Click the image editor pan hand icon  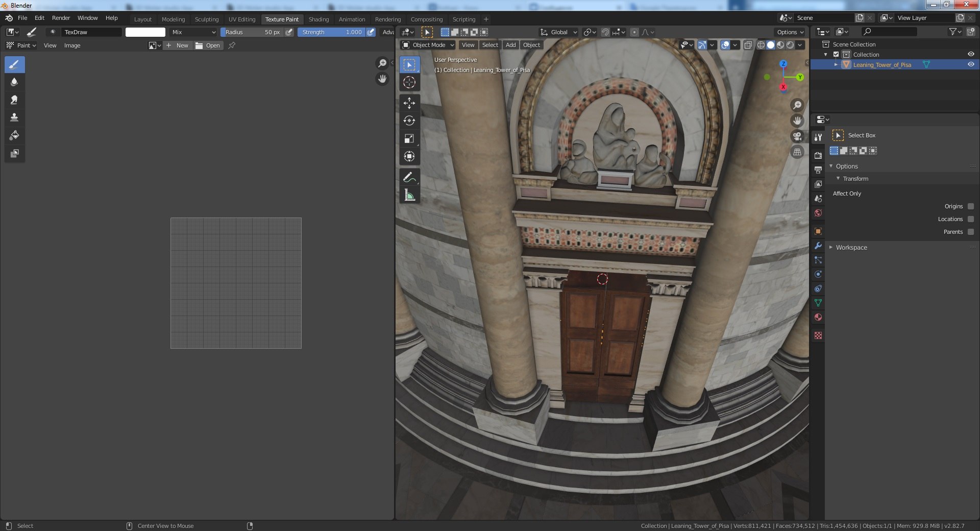(x=382, y=79)
